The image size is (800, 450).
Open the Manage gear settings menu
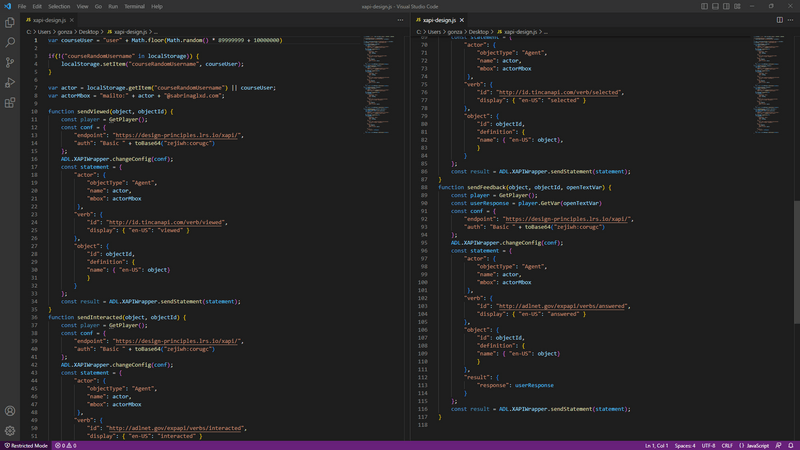pos(10,430)
